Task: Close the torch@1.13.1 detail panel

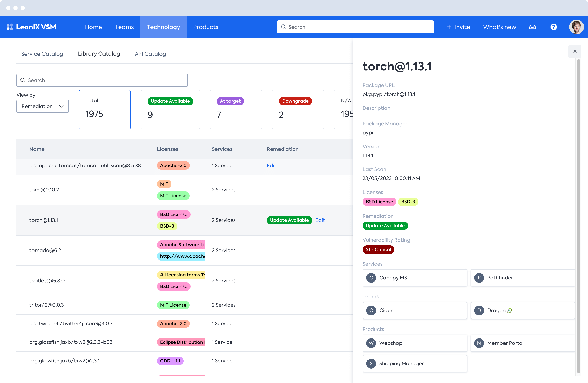Action: pyautogui.click(x=575, y=51)
